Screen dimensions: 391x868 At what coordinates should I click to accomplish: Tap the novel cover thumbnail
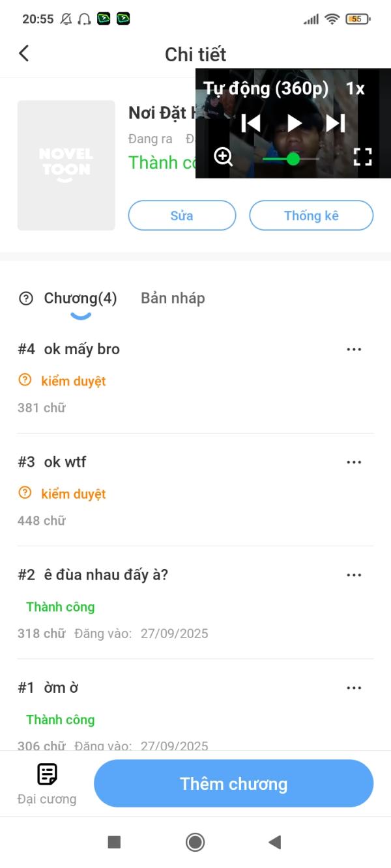click(x=66, y=165)
